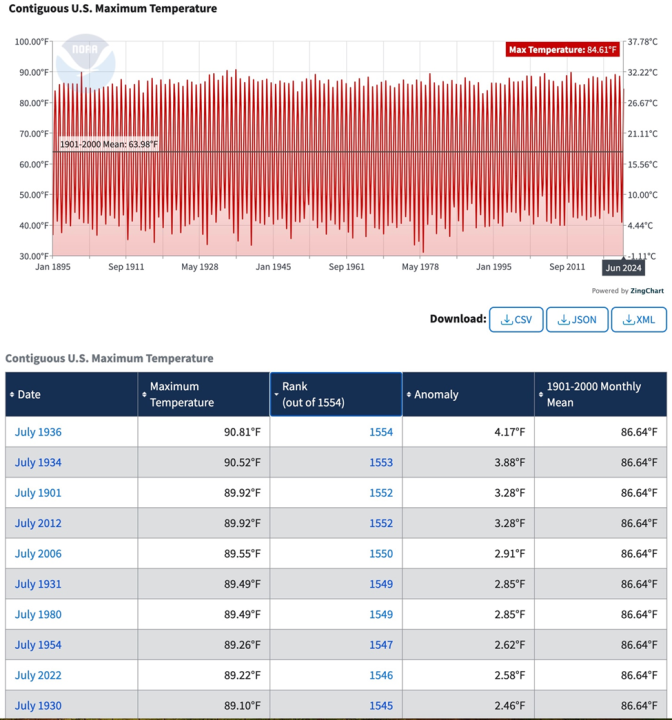Click the Jun 2024 timeline marker
Viewport: 672px width, 720px height.
[x=623, y=267]
